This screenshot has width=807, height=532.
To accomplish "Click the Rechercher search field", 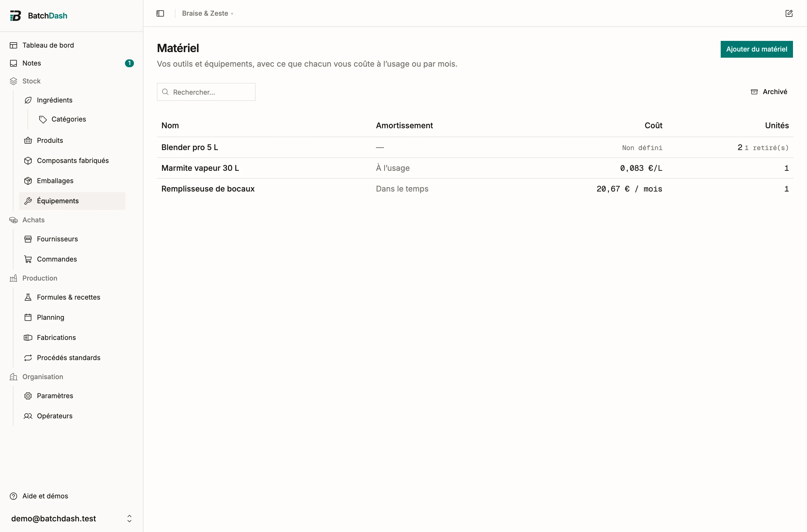I will (206, 92).
